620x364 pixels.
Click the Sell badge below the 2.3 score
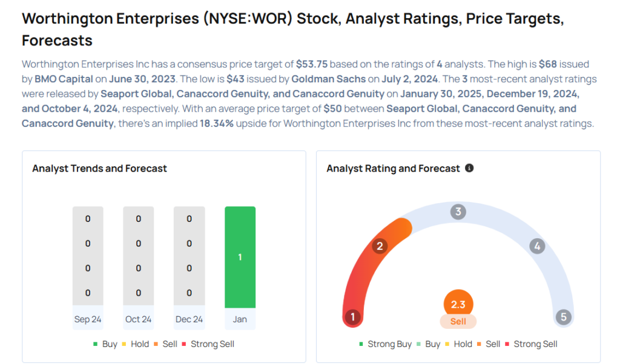[x=458, y=322]
